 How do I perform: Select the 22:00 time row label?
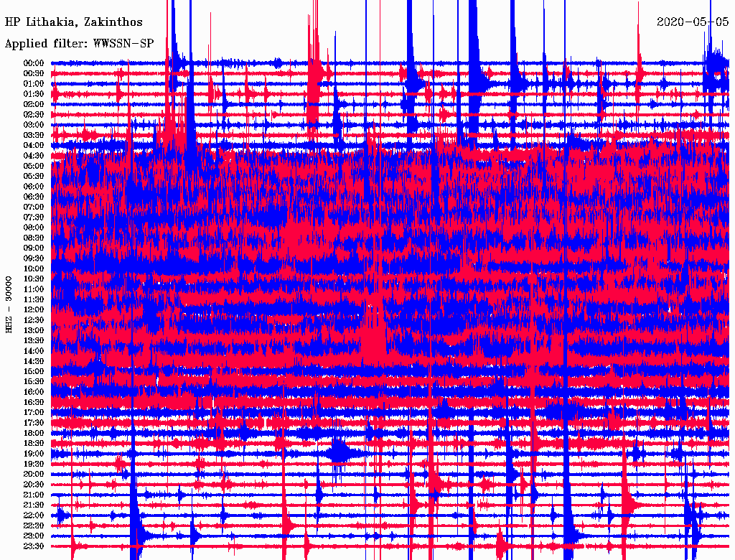point(34,515)
